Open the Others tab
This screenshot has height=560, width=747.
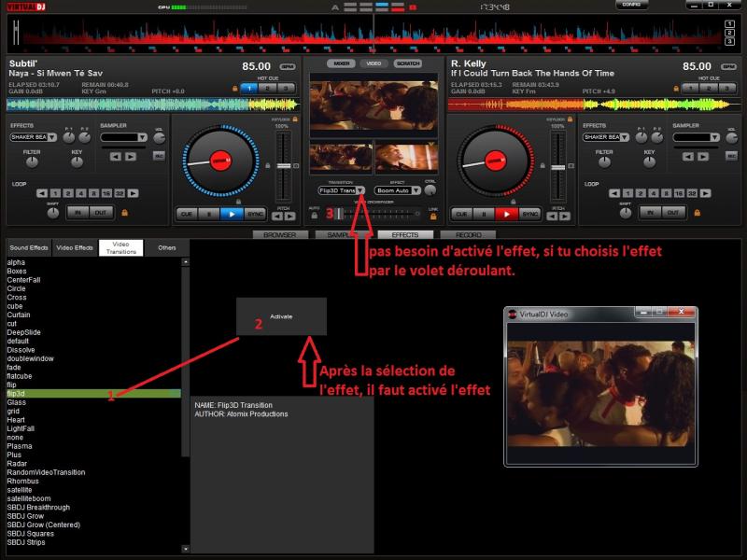click(167, 248)
